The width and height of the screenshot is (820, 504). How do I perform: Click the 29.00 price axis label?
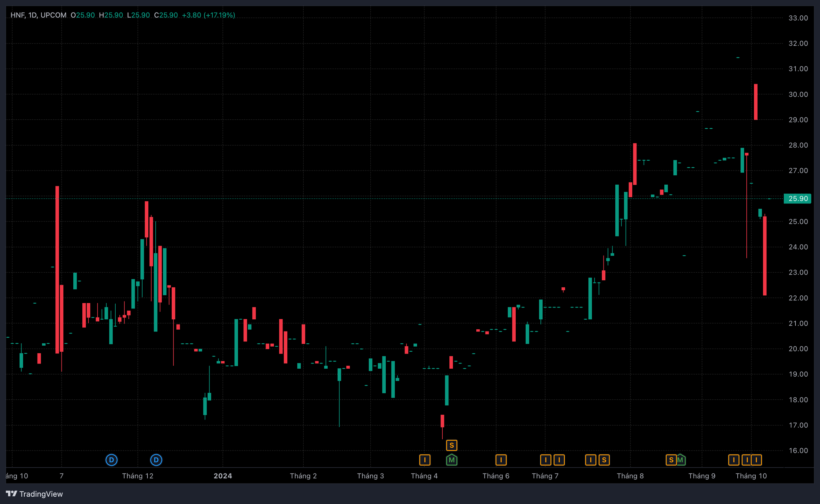[x=798, y=120]
